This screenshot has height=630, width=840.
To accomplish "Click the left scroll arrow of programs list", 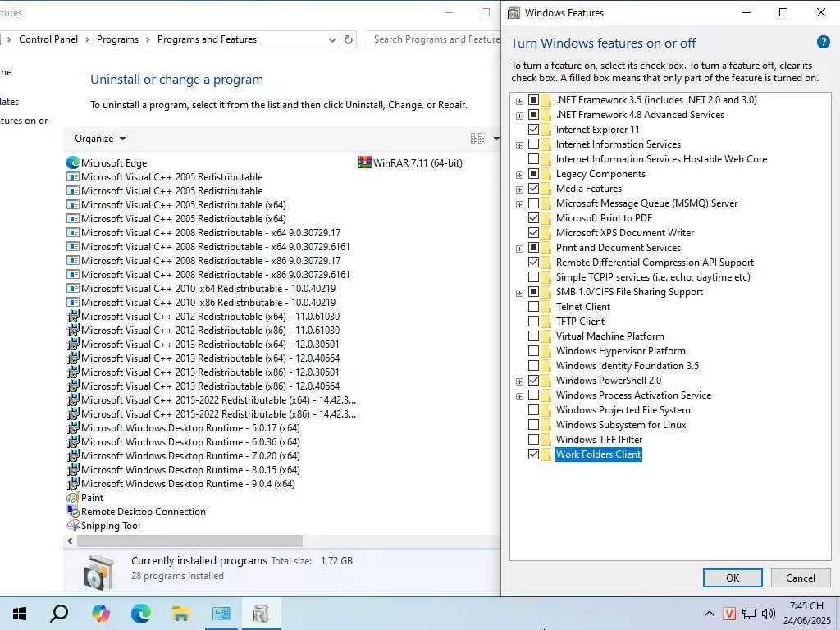I will (x=70, y=541).
